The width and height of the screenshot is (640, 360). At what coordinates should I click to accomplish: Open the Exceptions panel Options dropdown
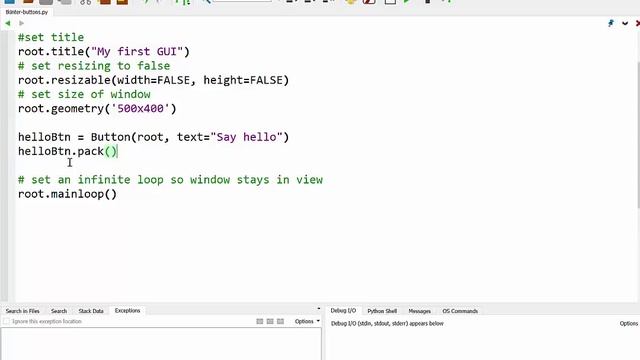(x=307, y=322)
